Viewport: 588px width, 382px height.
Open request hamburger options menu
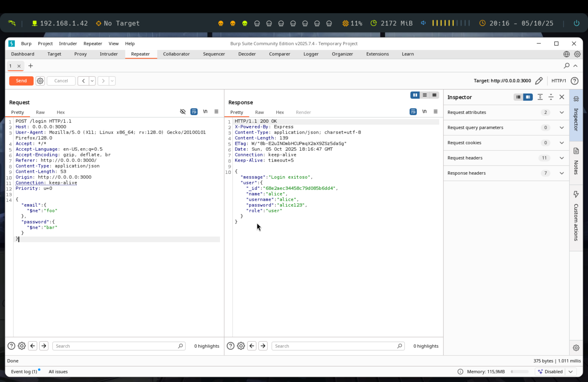[216, 111]
